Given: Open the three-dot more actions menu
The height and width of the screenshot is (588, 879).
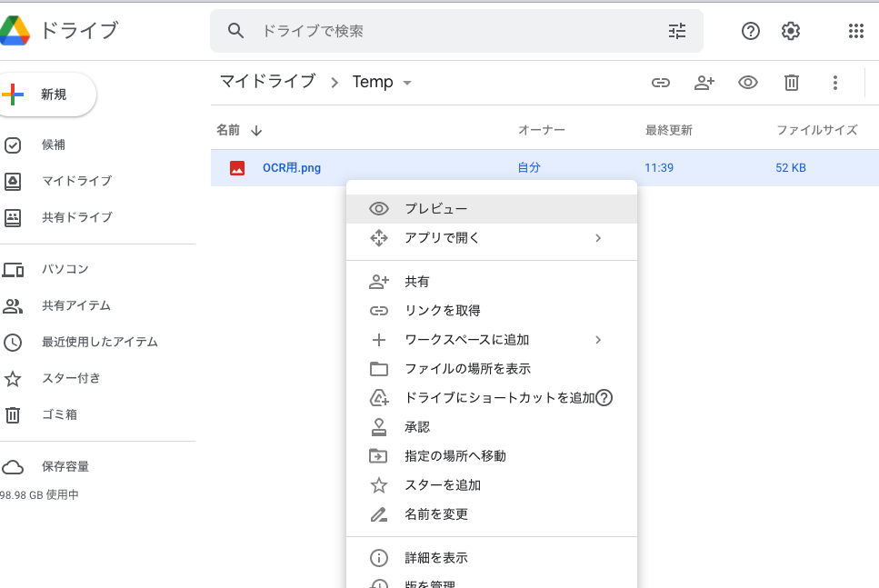Looking at the screenshot, I should tap(835, 83).
